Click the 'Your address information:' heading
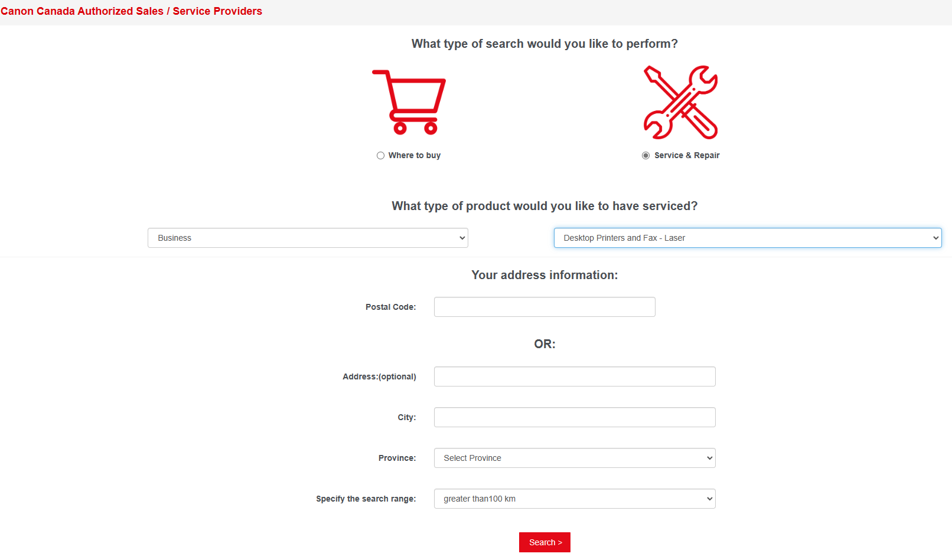 pyautogui.click(x=545, y=275)
